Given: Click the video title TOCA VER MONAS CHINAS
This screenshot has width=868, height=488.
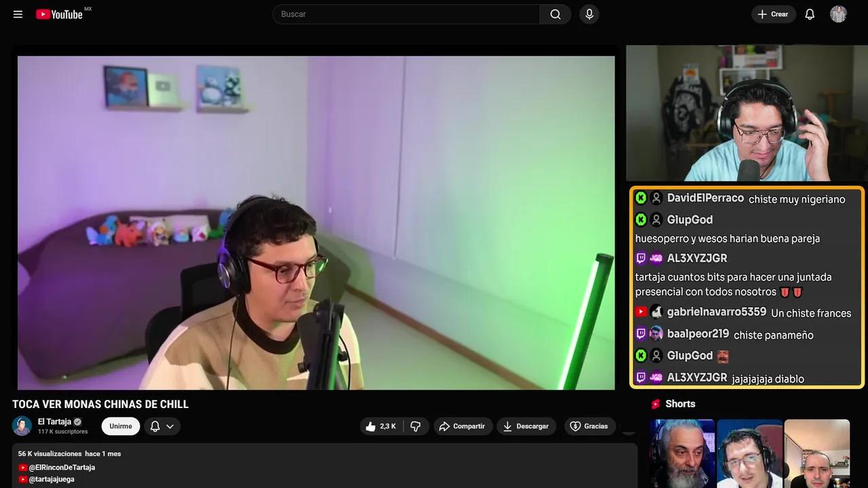Looking at the screenshot, I should coord(100,404).
